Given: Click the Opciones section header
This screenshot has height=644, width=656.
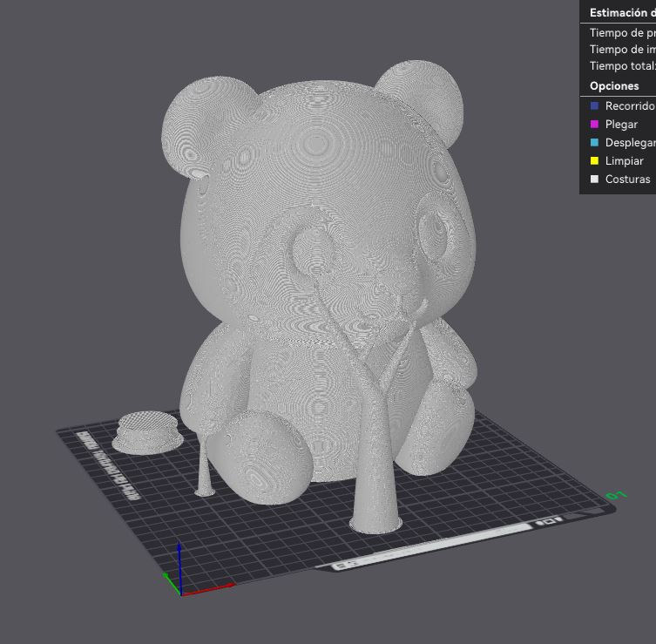Looking at the screenshot, I should pos(614,85).
